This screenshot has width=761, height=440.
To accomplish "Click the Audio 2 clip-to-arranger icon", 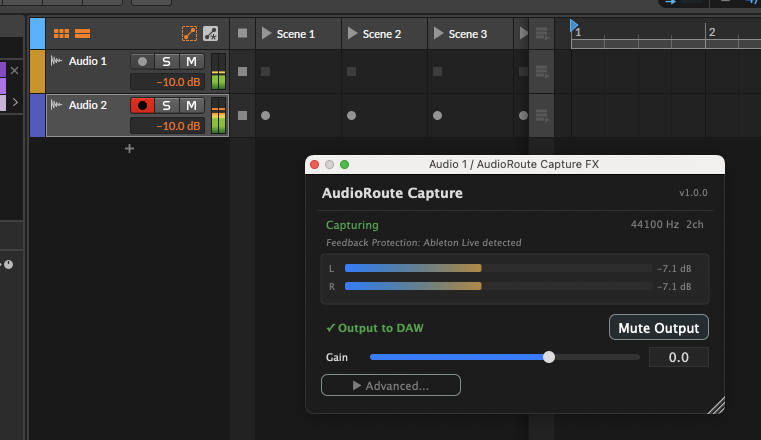I will click(542, 115).
